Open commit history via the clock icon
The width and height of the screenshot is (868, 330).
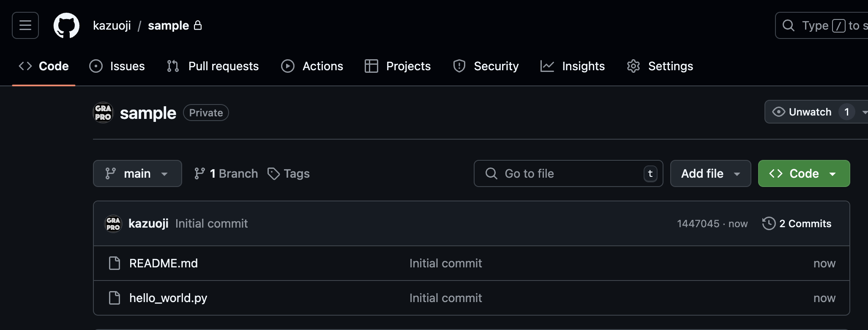[x=769, y=223]
